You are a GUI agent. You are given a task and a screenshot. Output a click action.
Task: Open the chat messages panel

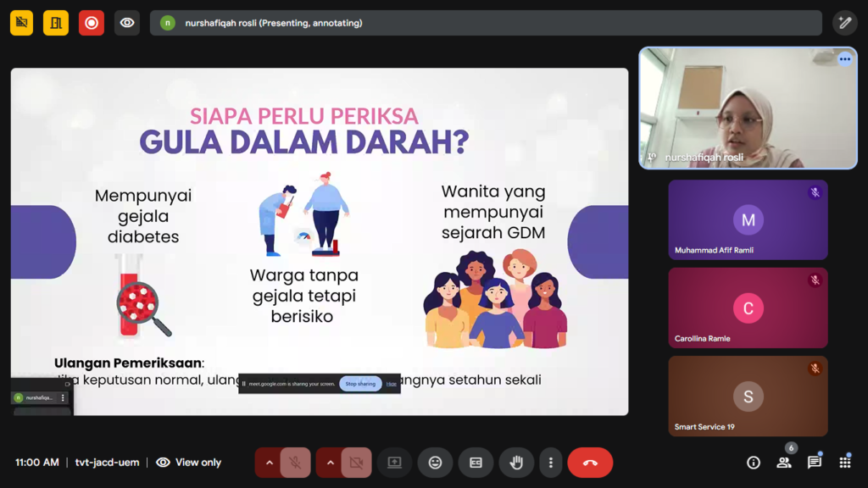(x=815, y=463)
